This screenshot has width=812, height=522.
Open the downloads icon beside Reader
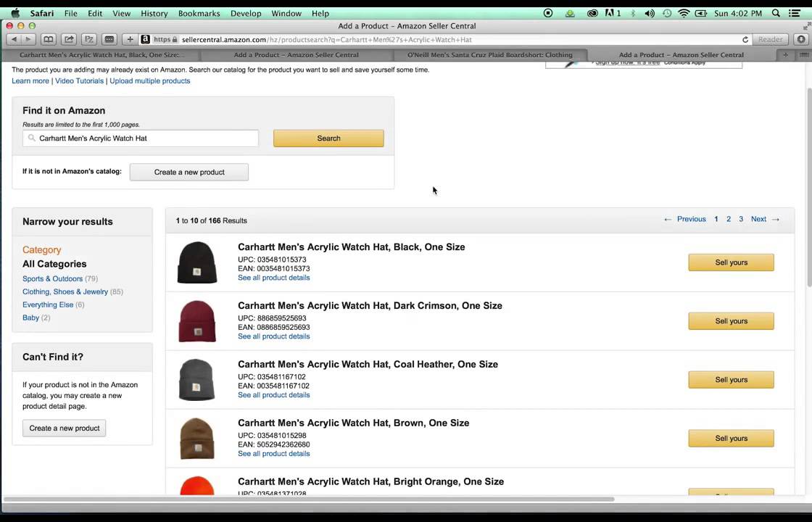[801, 39]
